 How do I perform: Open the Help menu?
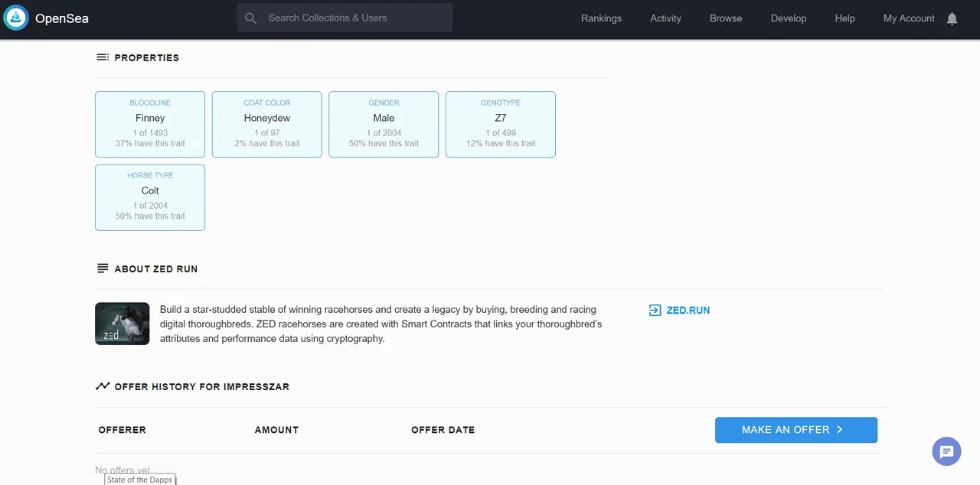[844, 18]
